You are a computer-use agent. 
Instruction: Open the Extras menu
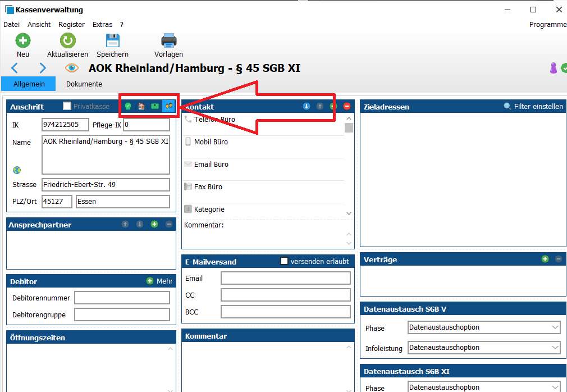pos(102,25)
